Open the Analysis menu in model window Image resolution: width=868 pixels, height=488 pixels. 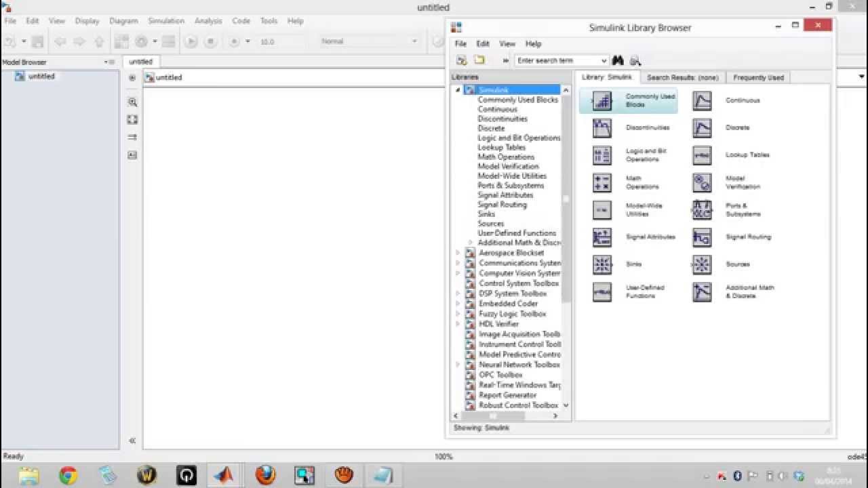coord(208,21)
